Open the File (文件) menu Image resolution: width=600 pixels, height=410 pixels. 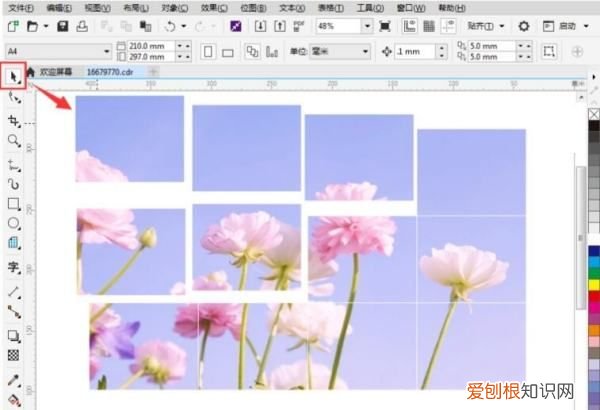21,8
